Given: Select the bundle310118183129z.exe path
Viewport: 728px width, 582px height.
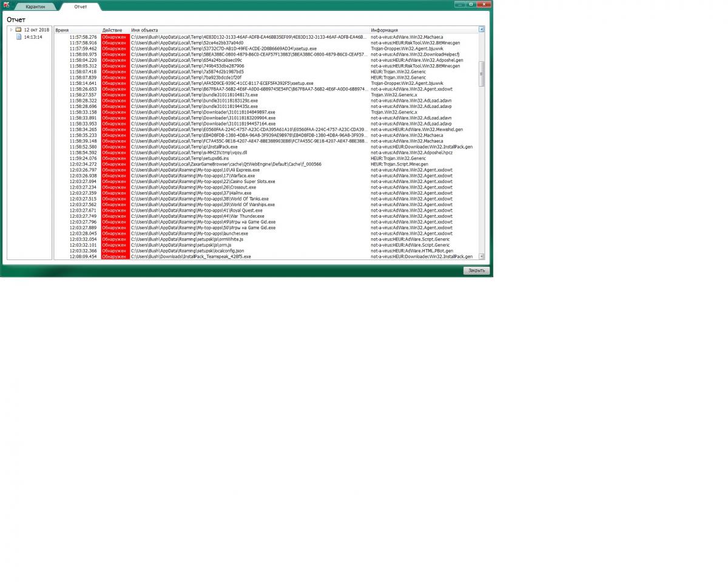Looking at the screenshot, I should pyautogui.click(x=194, y=101).
